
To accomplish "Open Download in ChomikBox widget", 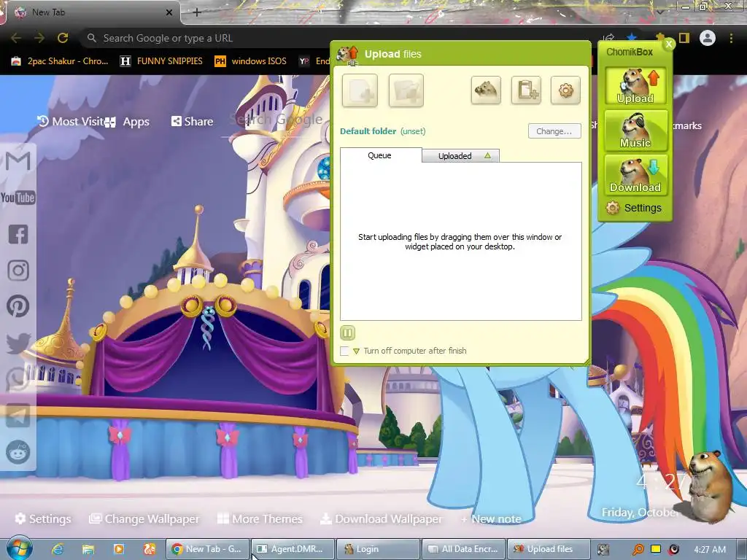I will coord(635,175).
